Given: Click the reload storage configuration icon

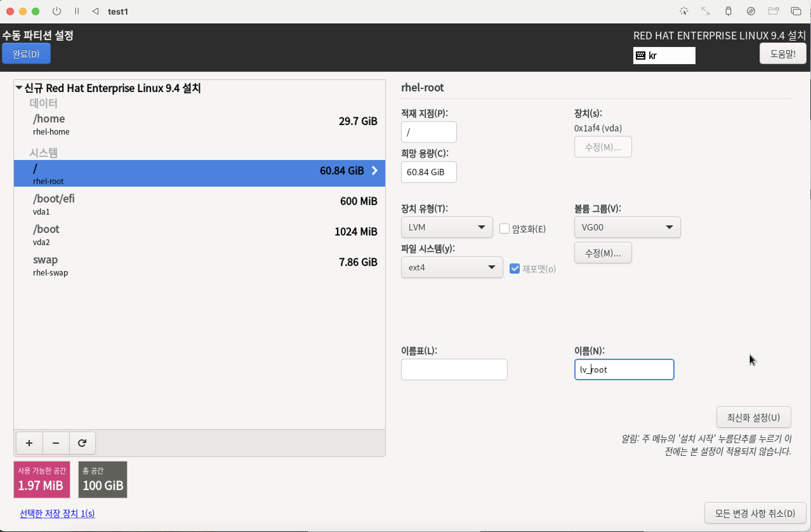Looking at the screenshot, I should point(82,443).
